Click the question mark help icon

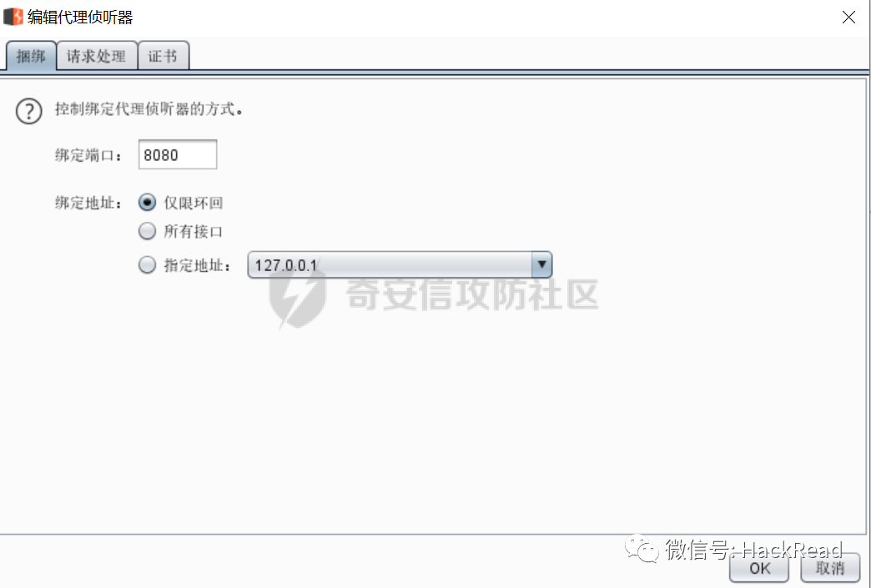point(29,111)
